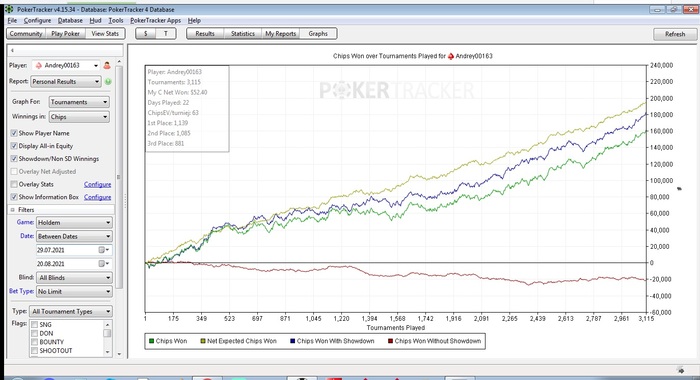The height and width of the screenshot is (380, 700).
Task: Click the sidebar vertical scrollbar
Action: [119, 176]
